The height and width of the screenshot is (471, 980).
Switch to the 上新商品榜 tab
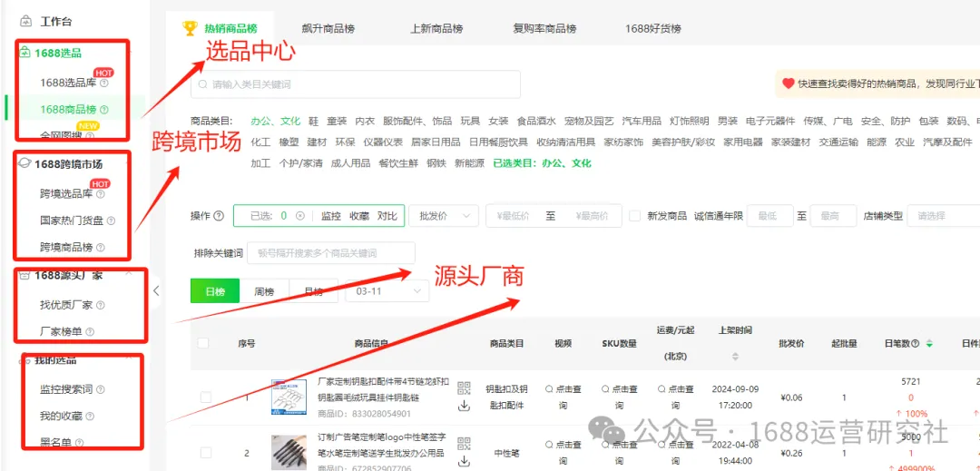[436, 29]
